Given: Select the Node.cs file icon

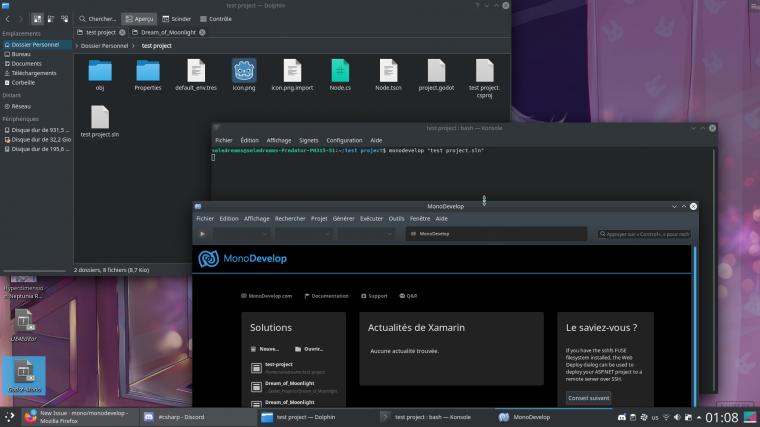Looking at the screenshot, I should (x=340, y=71).
